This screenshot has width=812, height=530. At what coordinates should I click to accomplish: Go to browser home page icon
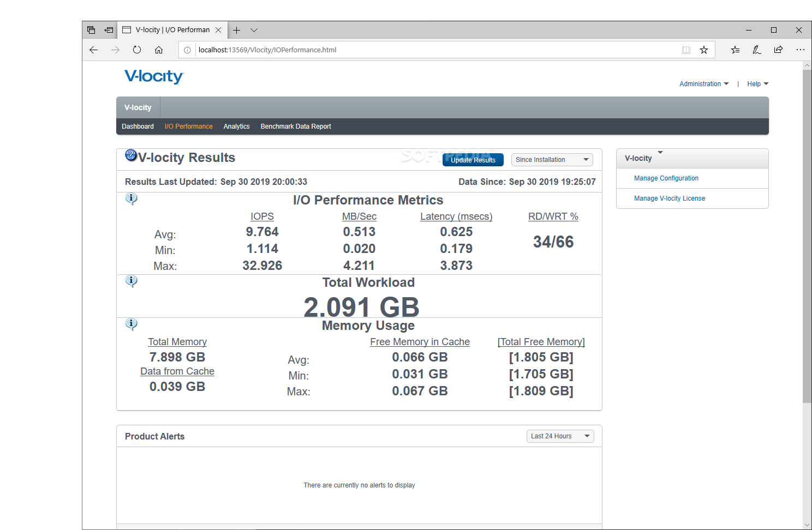tap(159, 50)
